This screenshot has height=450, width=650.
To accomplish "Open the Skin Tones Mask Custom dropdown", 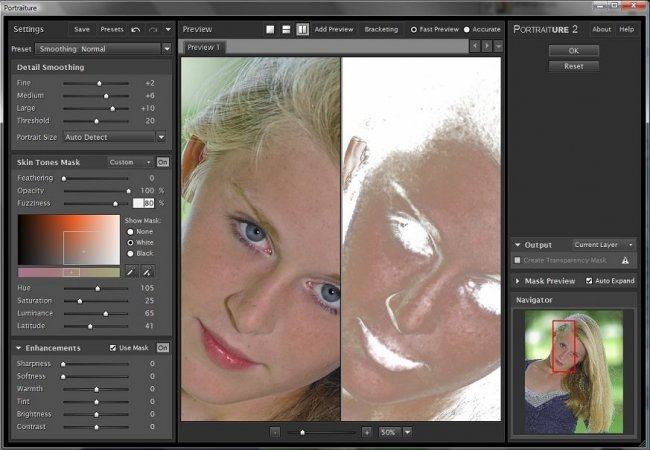I will pos(130,162).
